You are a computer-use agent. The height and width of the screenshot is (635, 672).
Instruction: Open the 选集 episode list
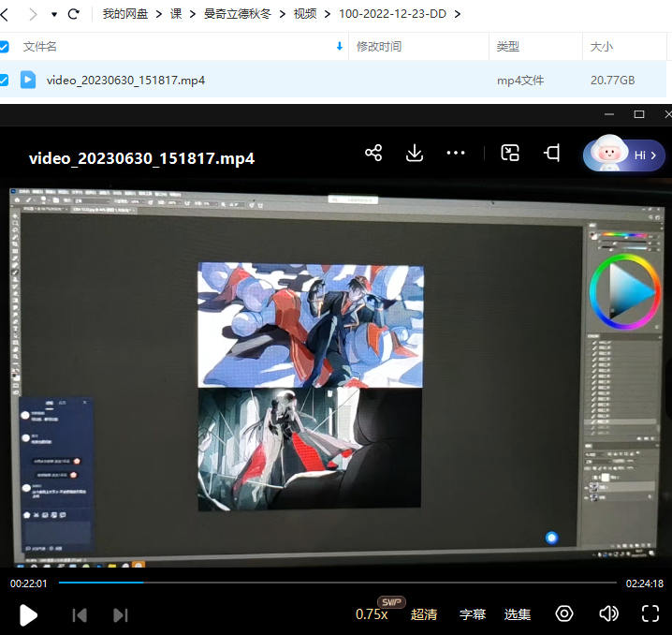click(x=518, y=614)
